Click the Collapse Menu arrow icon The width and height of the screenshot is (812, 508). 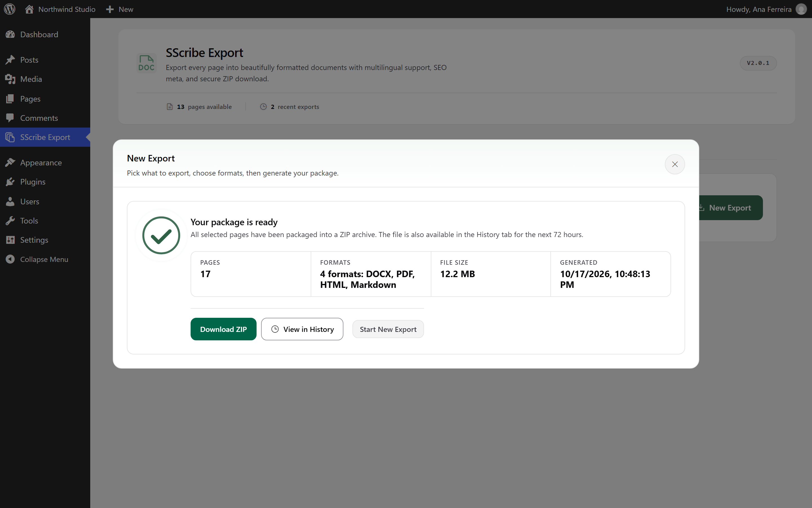[x=10, y=259]
